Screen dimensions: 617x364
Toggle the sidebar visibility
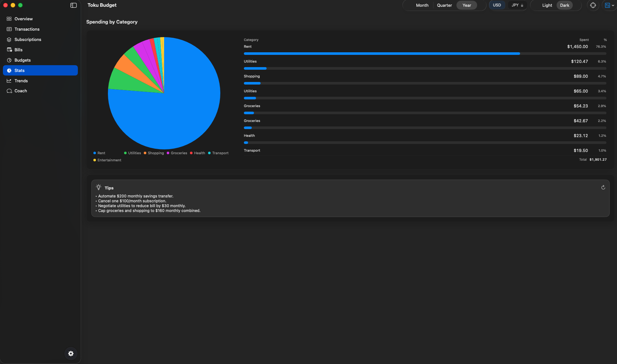(74, 5)
